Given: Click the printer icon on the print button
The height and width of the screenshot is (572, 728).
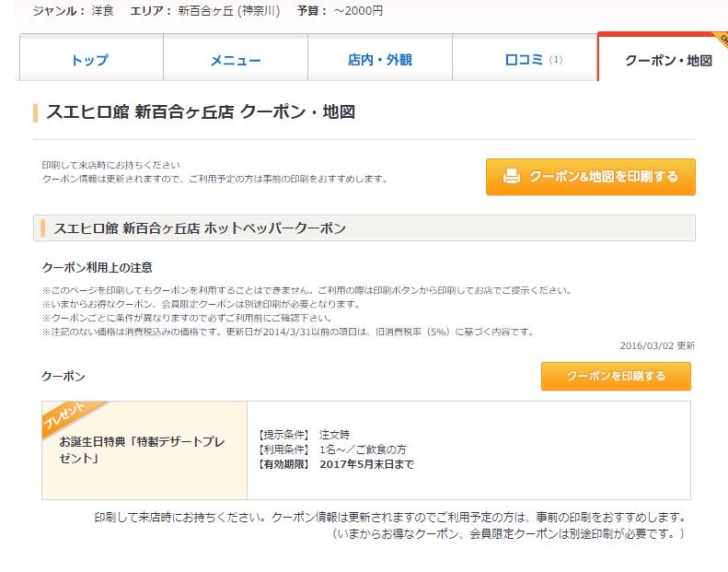Looking at the screenshot, I should 512,177.
